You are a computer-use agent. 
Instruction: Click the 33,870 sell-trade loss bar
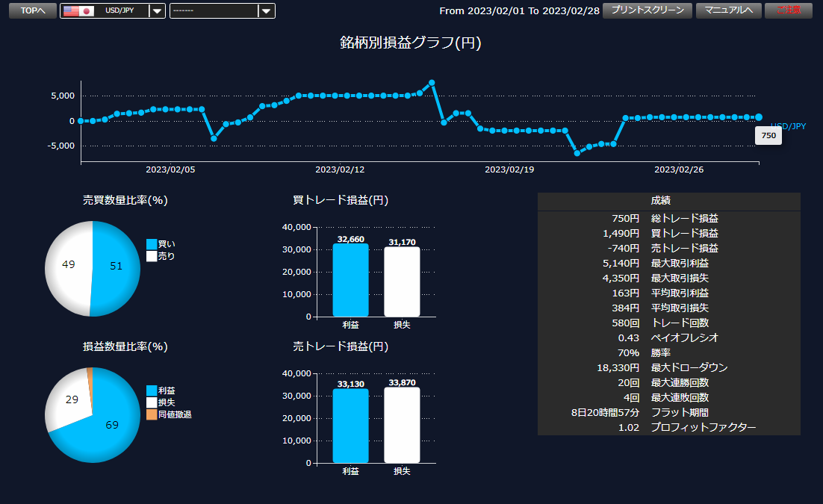(x=402, y=426)
